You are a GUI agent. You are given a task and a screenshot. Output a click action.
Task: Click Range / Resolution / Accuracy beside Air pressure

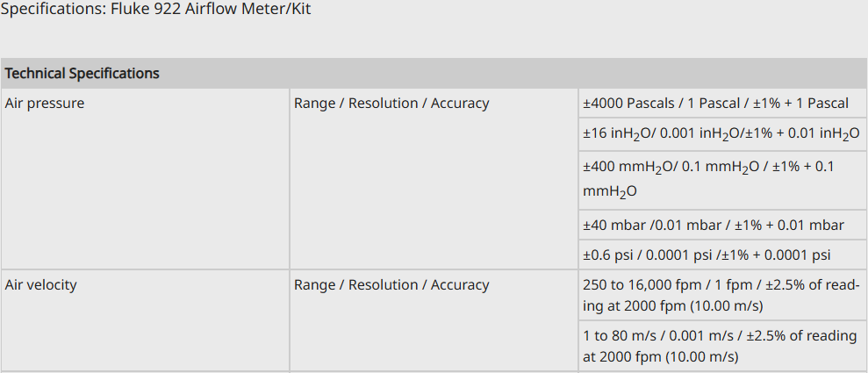click(391, 104)
